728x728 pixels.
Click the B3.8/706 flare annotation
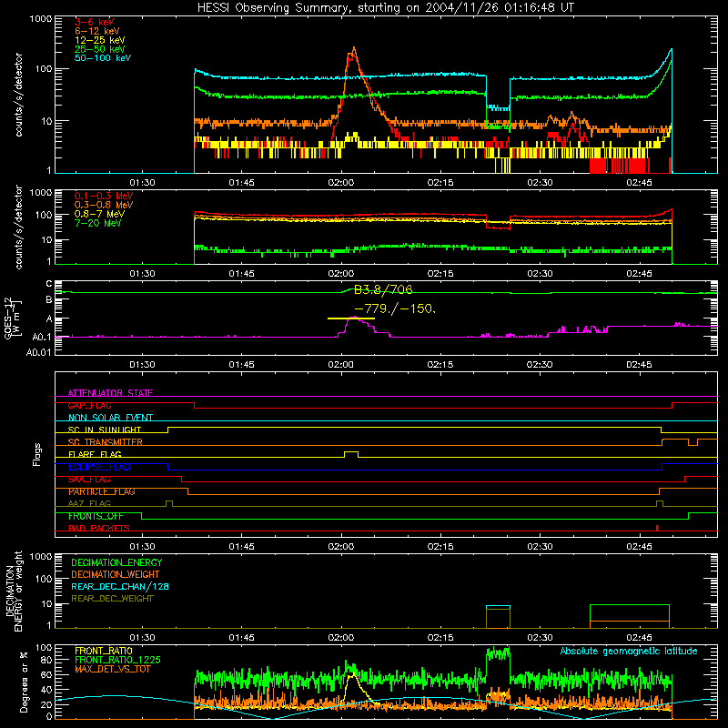point(383,289)
